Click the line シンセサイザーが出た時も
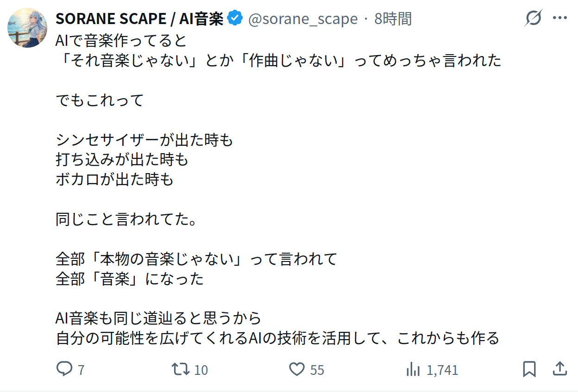 click(144, 140)
